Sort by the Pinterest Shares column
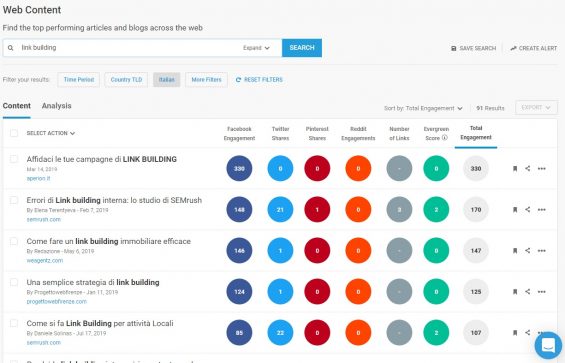Viewport: 565px width, 363px height. click(317, 133)
